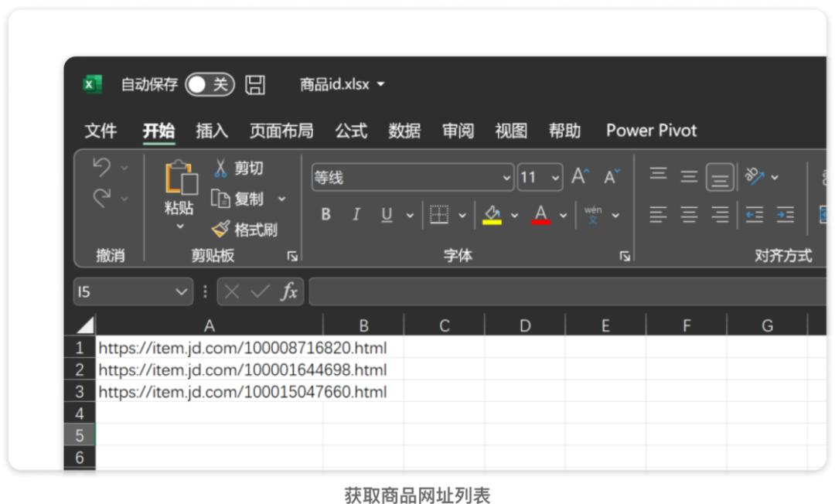Click the formula bar cancel X icon
Screen dimensions: 835x504
click(232, 291)
